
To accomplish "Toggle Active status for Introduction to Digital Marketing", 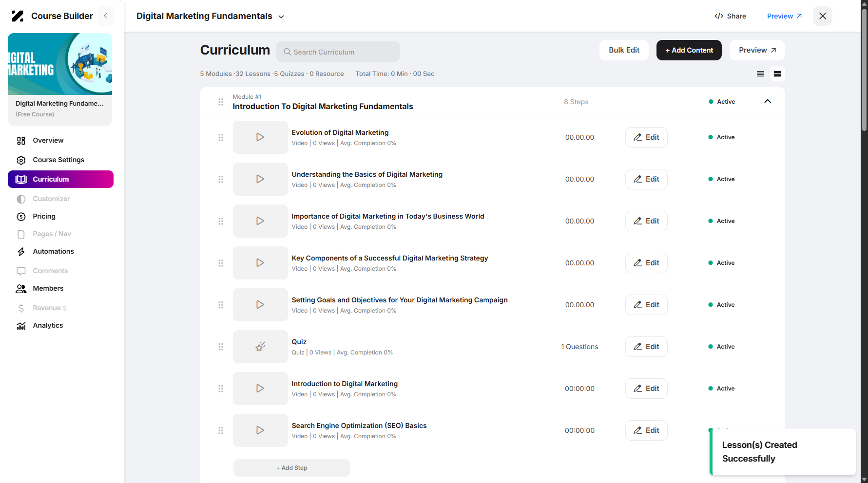I will (721, 389).
